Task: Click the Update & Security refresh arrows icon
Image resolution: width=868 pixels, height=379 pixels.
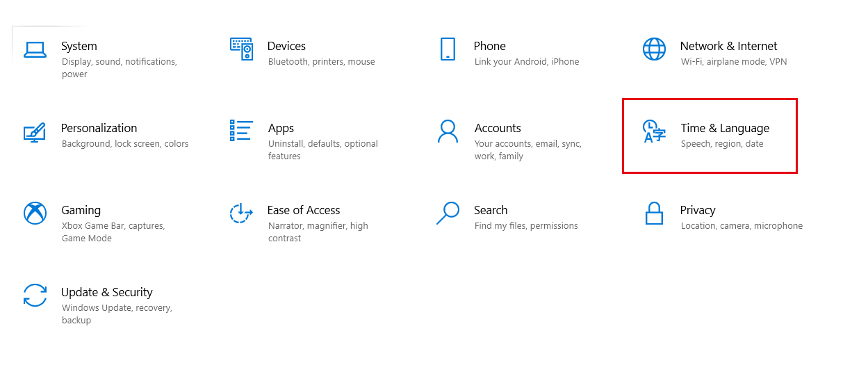Action: [35, 295]
